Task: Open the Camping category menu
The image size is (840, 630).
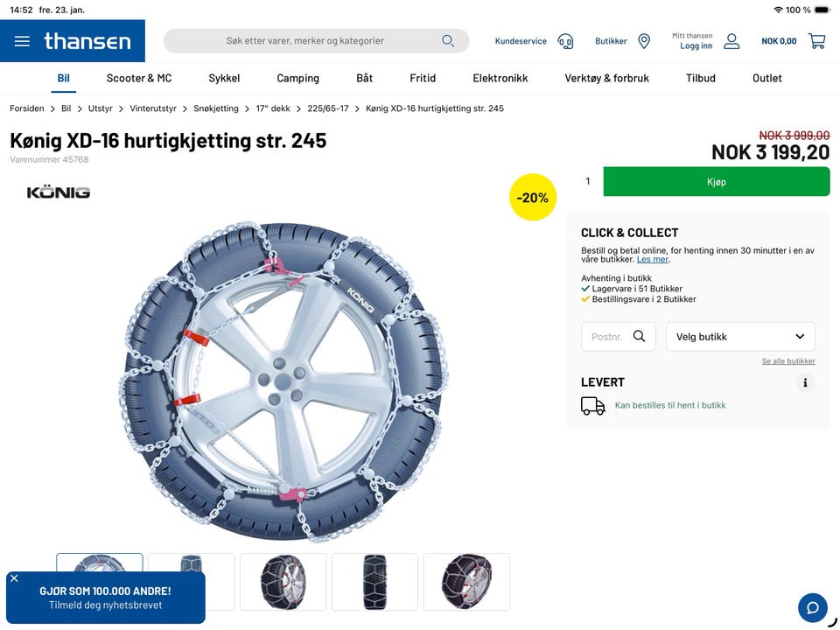Action: point(297,78)
